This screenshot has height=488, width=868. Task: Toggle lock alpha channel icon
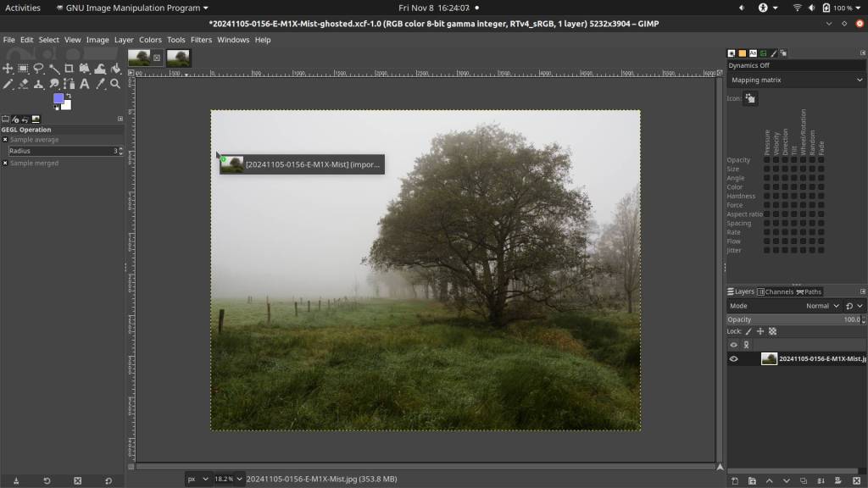pos(772,331)
